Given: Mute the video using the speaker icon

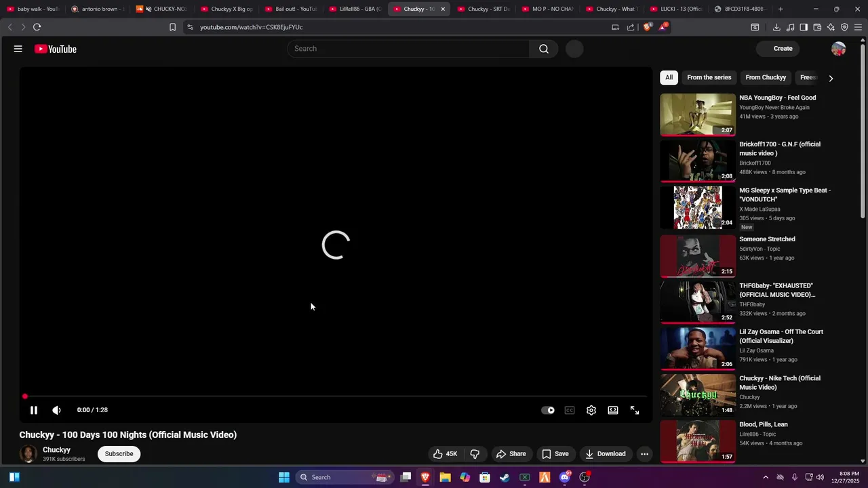Looking at the screenshot, I should point(57,410).
